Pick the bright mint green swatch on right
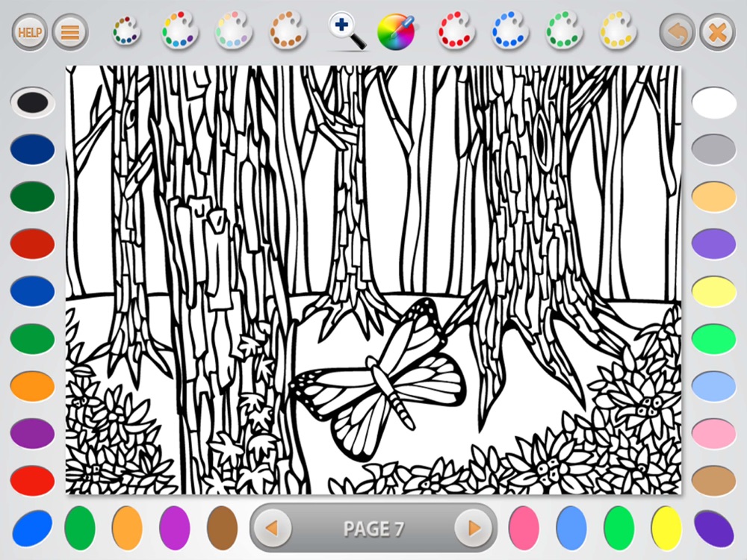The width and height of the screenshot is (747, 560). 713,338
